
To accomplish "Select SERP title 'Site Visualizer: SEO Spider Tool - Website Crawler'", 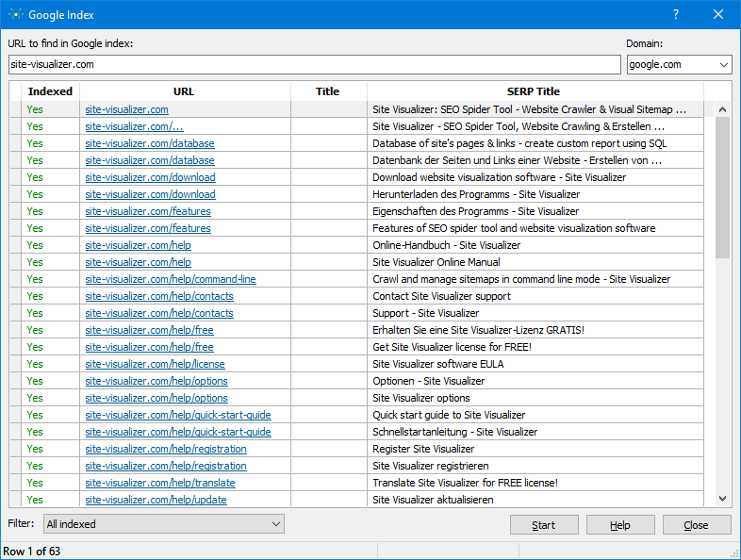I will point(529,109).
